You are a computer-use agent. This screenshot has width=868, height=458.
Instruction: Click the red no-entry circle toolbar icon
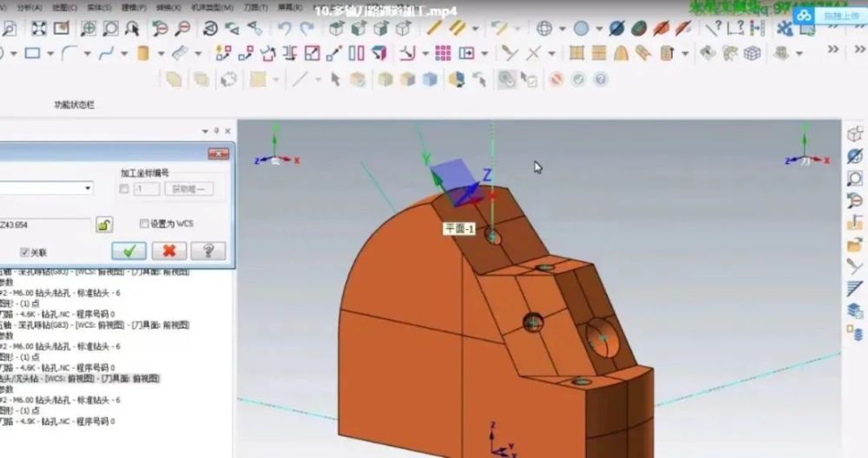[x=556, y=79]
